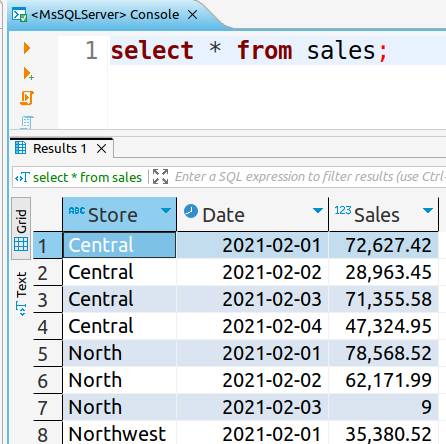
Task: Click the Central cell in row 3
Action: [x=119, y=299]
